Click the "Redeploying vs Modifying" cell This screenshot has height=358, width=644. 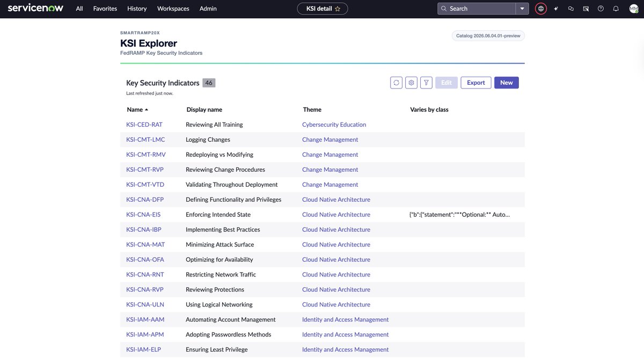[x=219, y=155]
